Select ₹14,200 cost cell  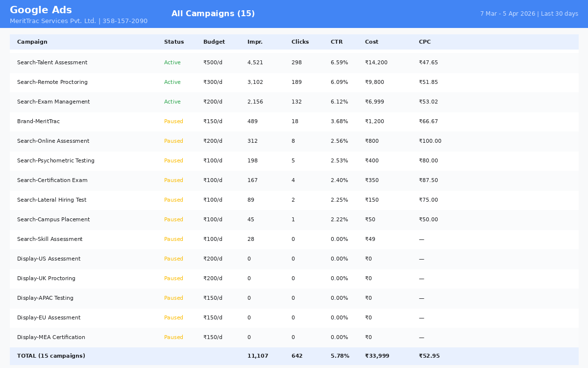[376, 63]
